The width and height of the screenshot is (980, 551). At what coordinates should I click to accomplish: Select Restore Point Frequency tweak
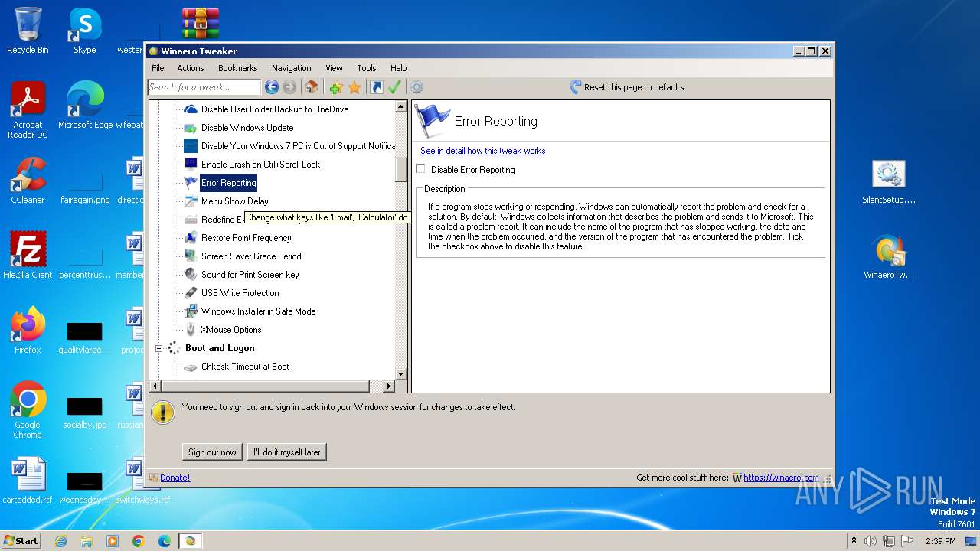246,238
